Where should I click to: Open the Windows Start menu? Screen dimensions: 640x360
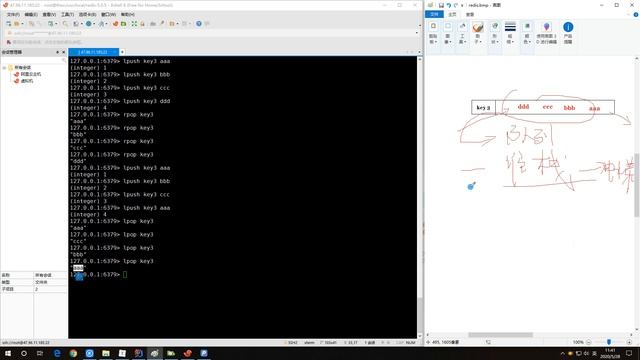click(x=8, y=353)
